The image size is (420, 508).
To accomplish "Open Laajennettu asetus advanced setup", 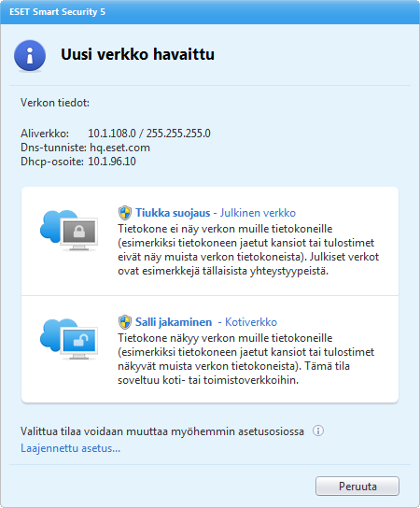I will coord(70,448).
